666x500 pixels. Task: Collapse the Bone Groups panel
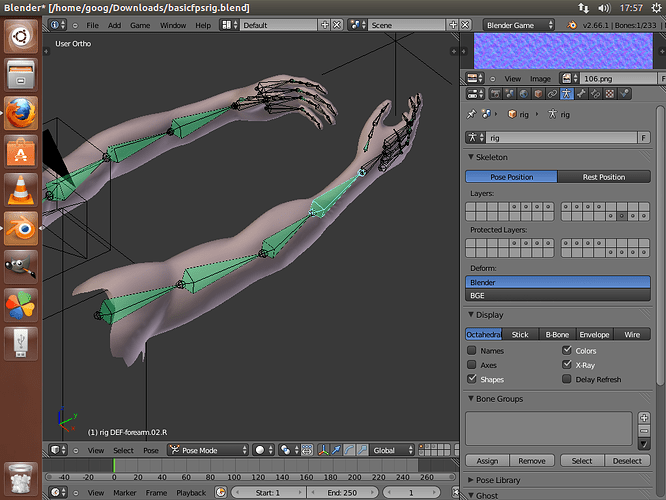click(471, 398)
